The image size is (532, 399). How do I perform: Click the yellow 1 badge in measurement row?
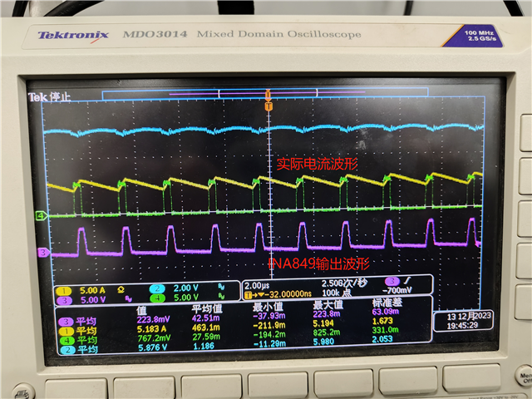[66, 331]
